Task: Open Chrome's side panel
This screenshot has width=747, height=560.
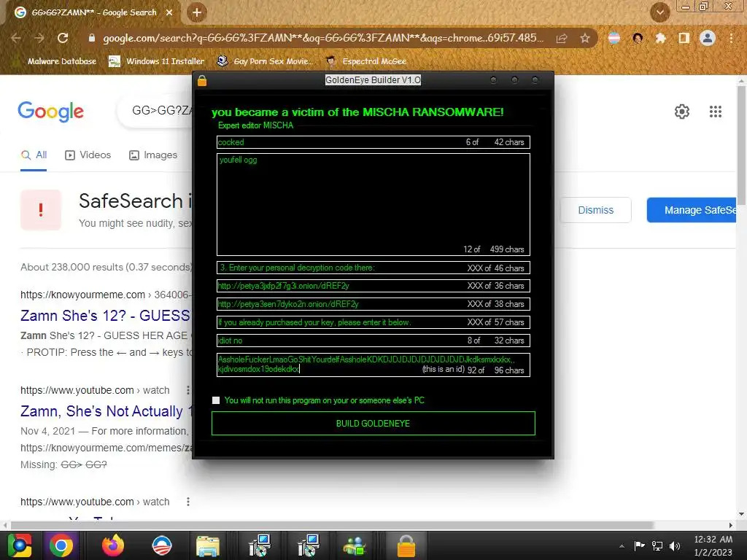Action: [684, 38]
